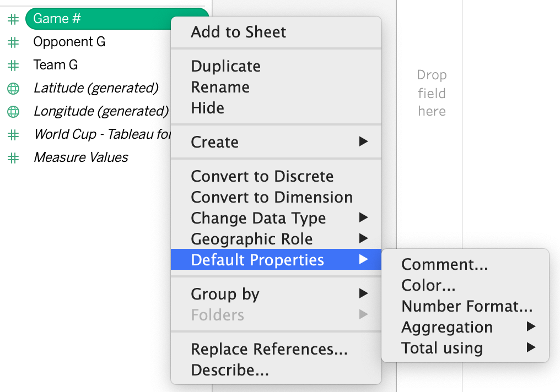Image resolution: width=560 pixels, height=392 pixels.
Task: Click the globe icon beside Longitude (generated)
Action: [x=13, y=112]
